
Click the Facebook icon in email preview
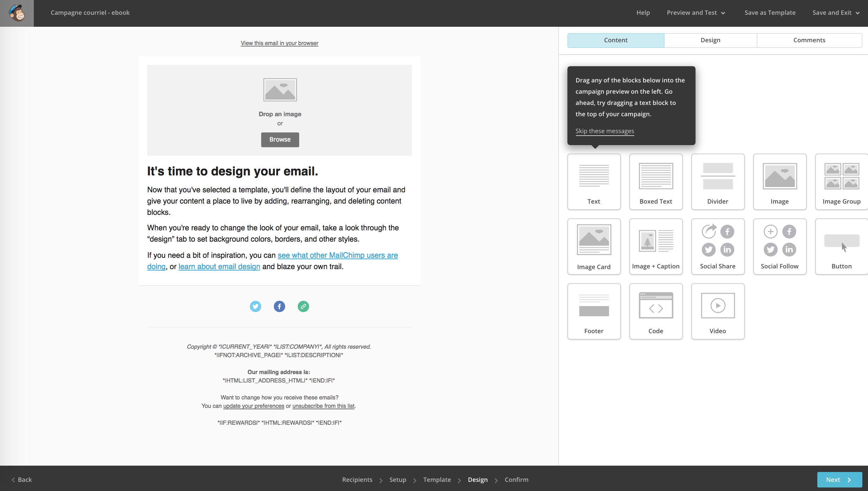(279, 306)
